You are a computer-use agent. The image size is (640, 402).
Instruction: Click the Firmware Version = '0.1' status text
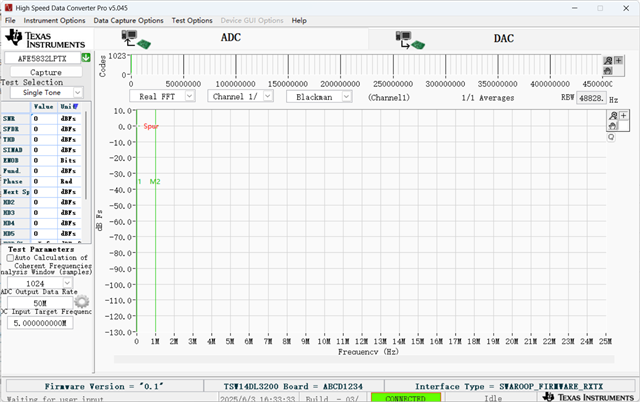[104, 386]
